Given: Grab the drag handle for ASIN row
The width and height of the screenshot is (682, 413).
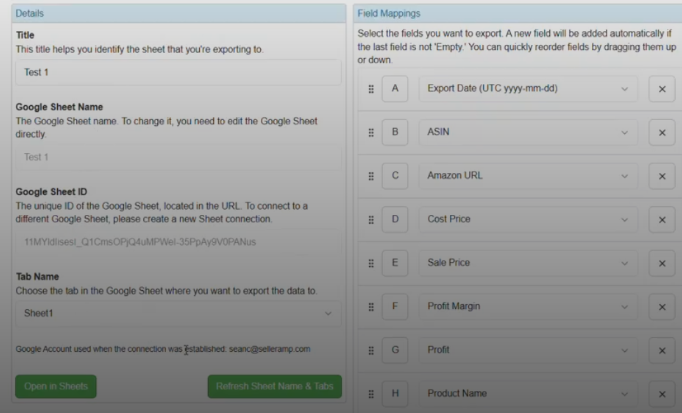Looking at the screenshot, I should click(x=371, y=133).
